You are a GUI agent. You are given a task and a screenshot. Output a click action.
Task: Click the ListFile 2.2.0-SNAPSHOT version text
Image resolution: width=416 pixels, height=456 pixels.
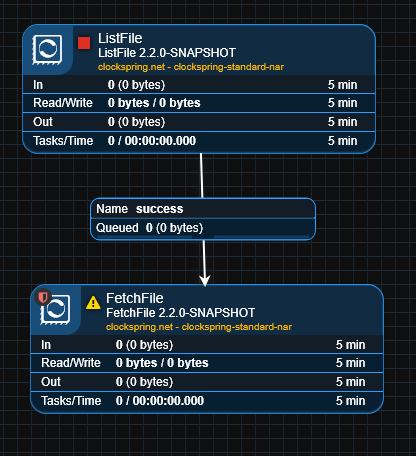pos(167,53)
